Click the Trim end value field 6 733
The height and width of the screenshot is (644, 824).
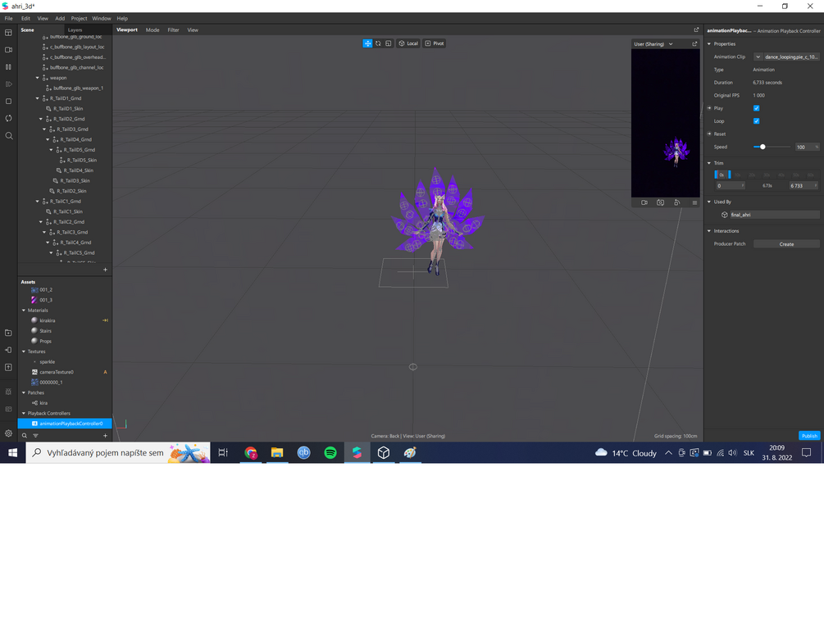click(804, 186)
